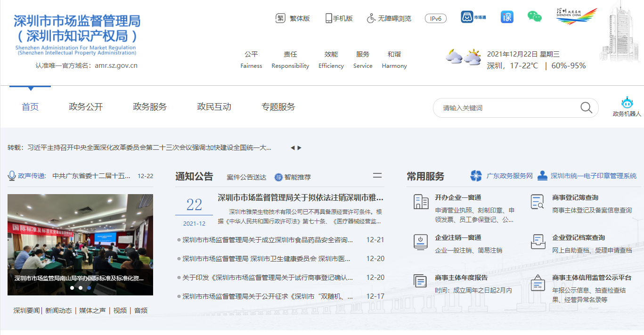The height and width of the screenshot is (335, 644).
Task: Click the 政声传递 microphone icon
Action: 12,175
